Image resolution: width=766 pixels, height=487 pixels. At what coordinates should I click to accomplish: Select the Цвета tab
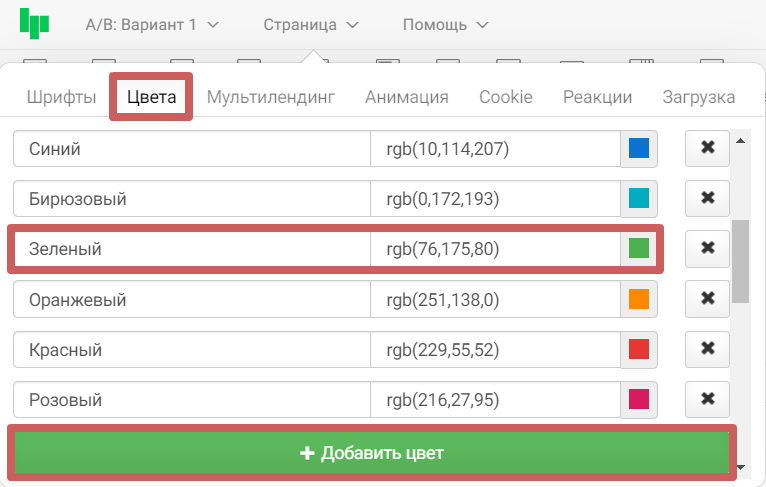(x=151, y=97)
